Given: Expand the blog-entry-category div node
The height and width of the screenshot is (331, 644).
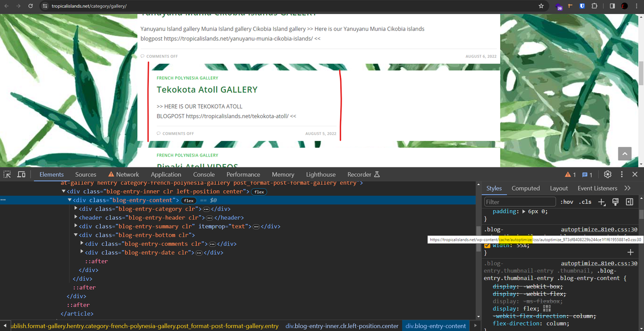Looking at the screenshot, I should (76, 209).
